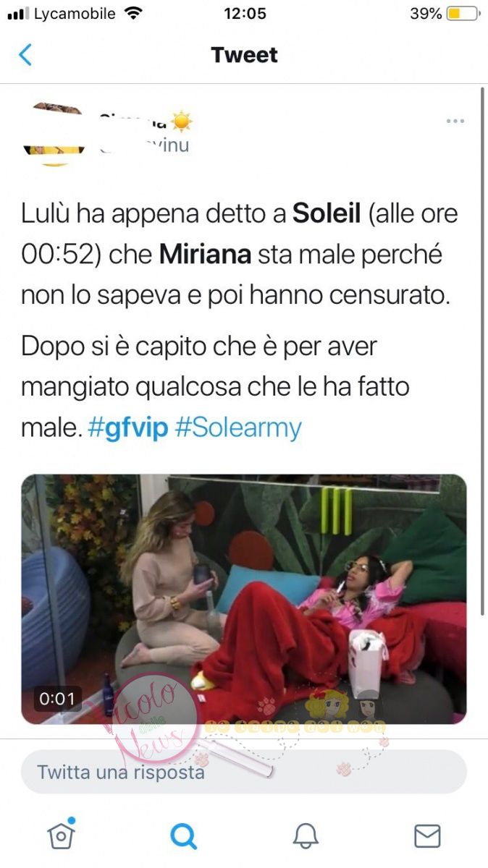The height and width of the screenshot is (868, 488).
Task: Tap the 0:01 video duration badge
Action: pos(57,699)
